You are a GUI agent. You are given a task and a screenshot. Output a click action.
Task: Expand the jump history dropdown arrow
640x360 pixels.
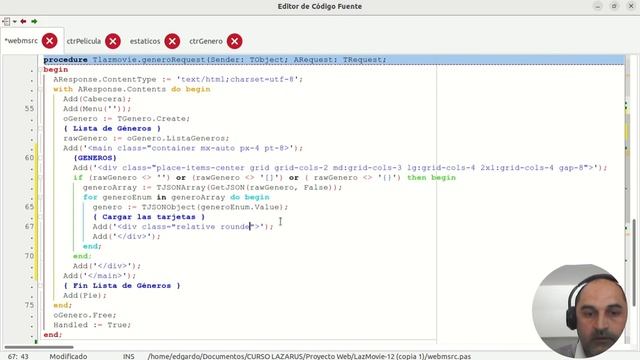[x=15, y=22]
